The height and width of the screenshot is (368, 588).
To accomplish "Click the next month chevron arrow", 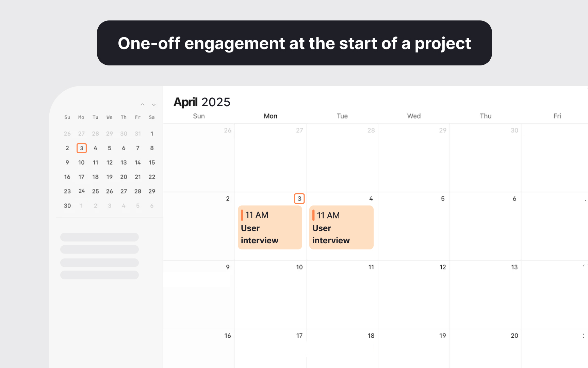I will tap(154, 105).
